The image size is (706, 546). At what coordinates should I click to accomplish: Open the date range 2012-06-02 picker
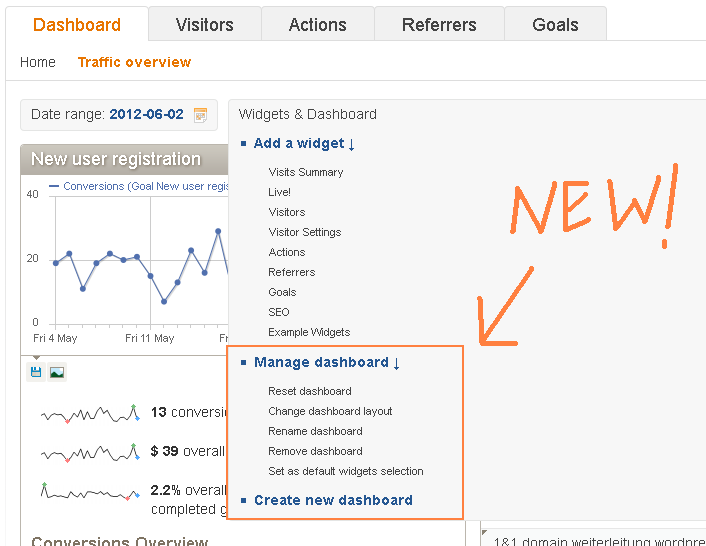click(119, 115)
